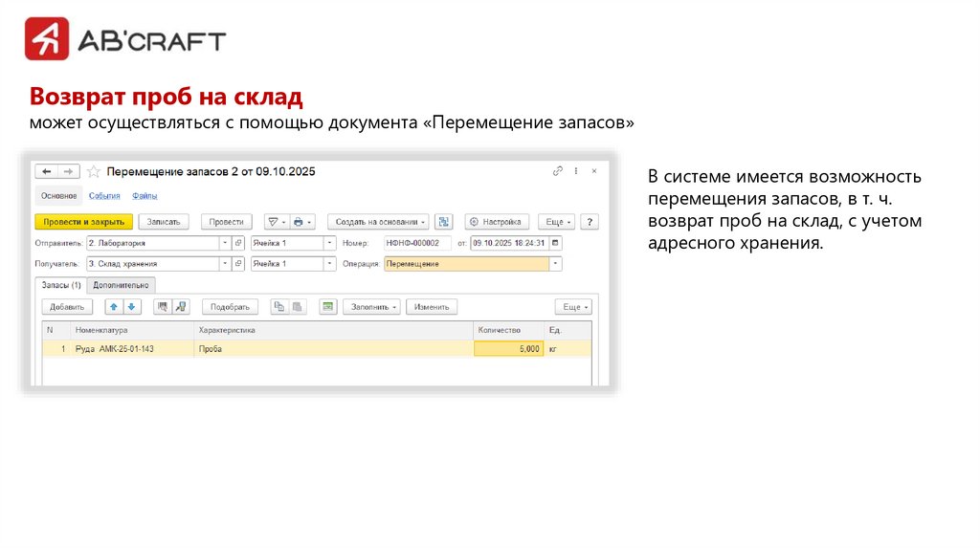Click the date field 09.10.2025 18:24:31
Viewport: 980px width, 549px height.
(x=509, y=243)
